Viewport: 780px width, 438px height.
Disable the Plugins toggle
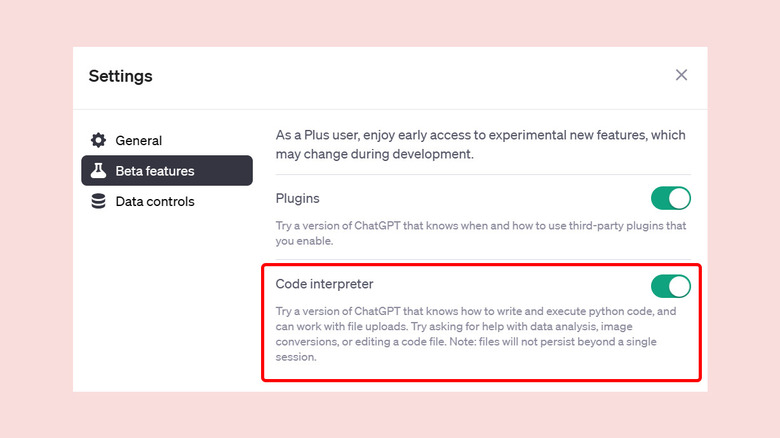pyautogui.click(x=670, y=198)
